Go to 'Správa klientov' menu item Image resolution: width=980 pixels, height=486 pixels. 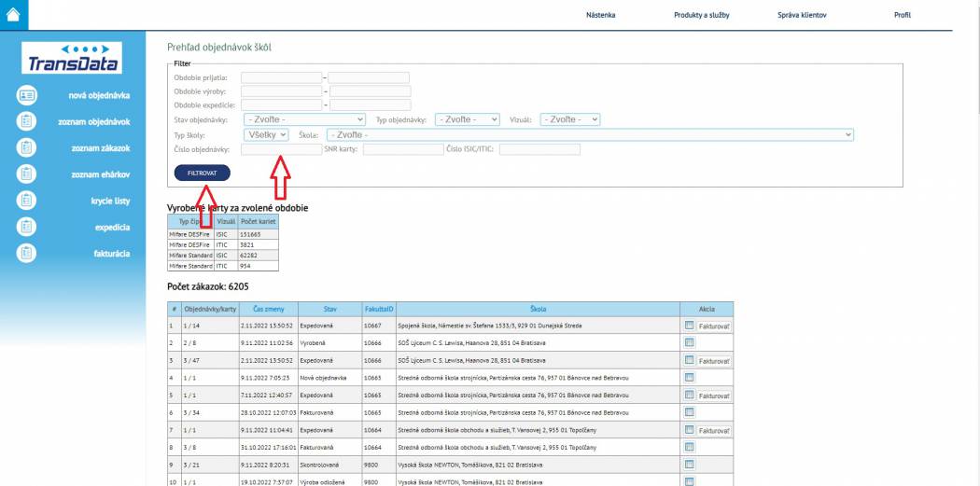[x=801, y=16]
